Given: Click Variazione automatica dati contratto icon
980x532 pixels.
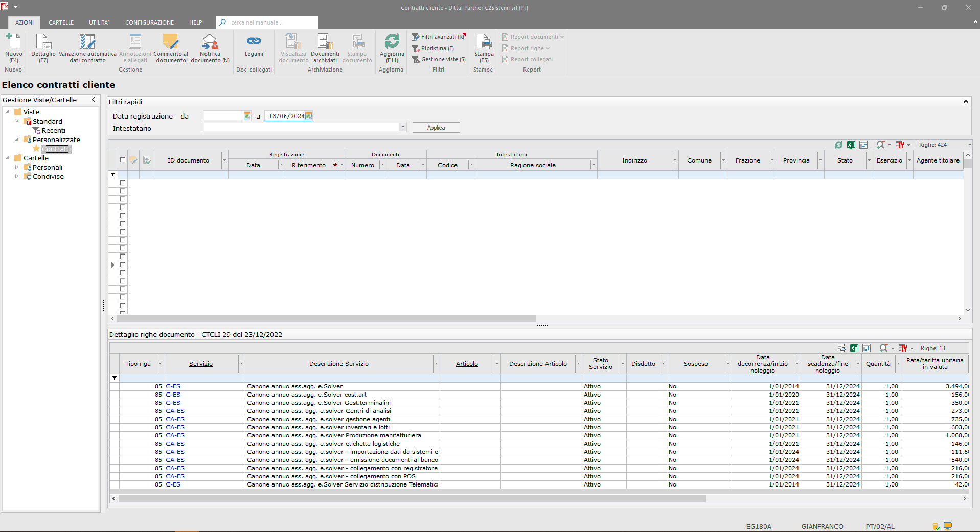Looking at the screenshot, I should (87, 42).
